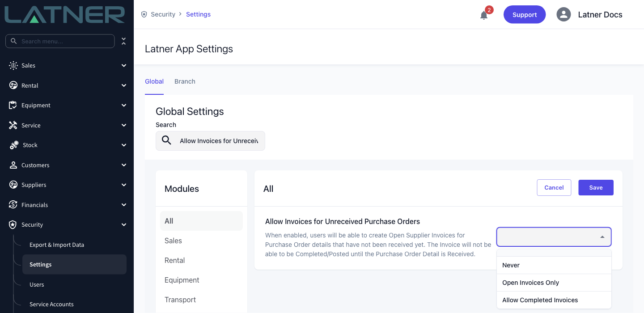644x313 pixels.
Task: Select Never from the dropdown list
Action: [x=554, y=265]
